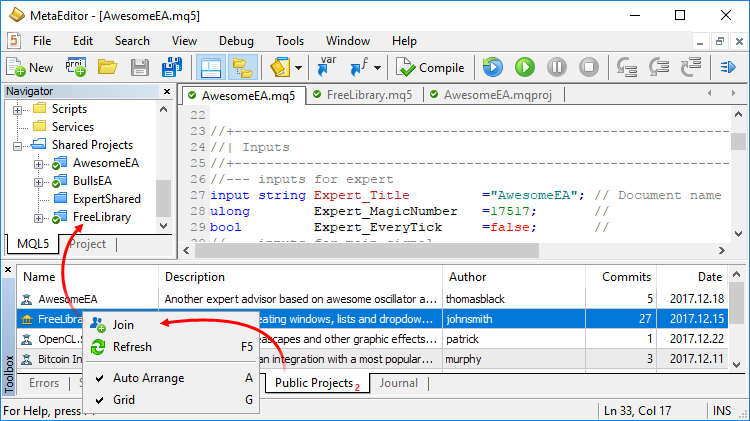Open the Window menu
This screenshot has width=750, height=421.
pos(348,41)
